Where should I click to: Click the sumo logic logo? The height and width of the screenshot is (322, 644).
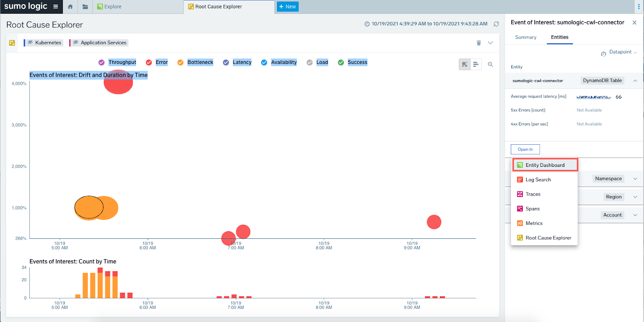(x=26, y=6)
